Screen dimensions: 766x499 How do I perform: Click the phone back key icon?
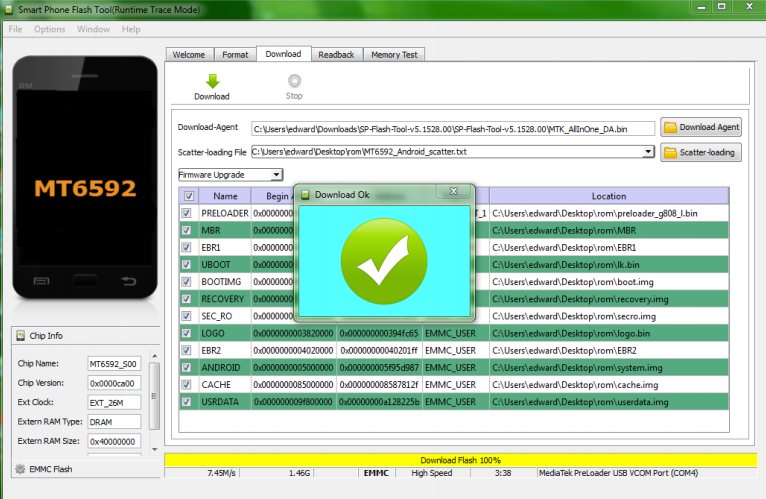click(x=128, y=281)
